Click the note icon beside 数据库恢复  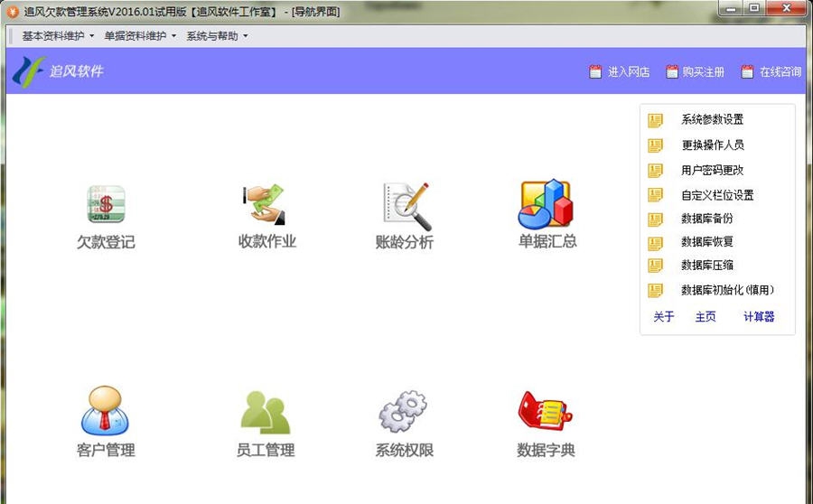pos(656,243)
